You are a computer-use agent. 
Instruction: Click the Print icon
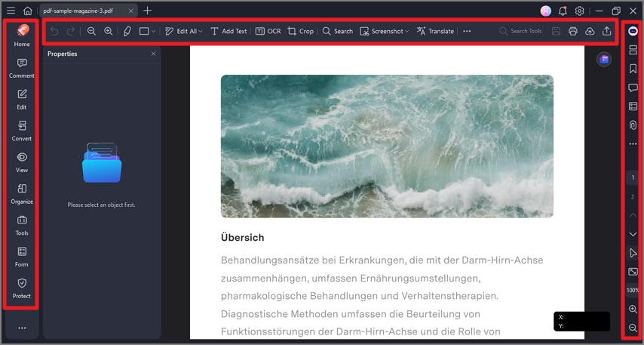(573, 31)
